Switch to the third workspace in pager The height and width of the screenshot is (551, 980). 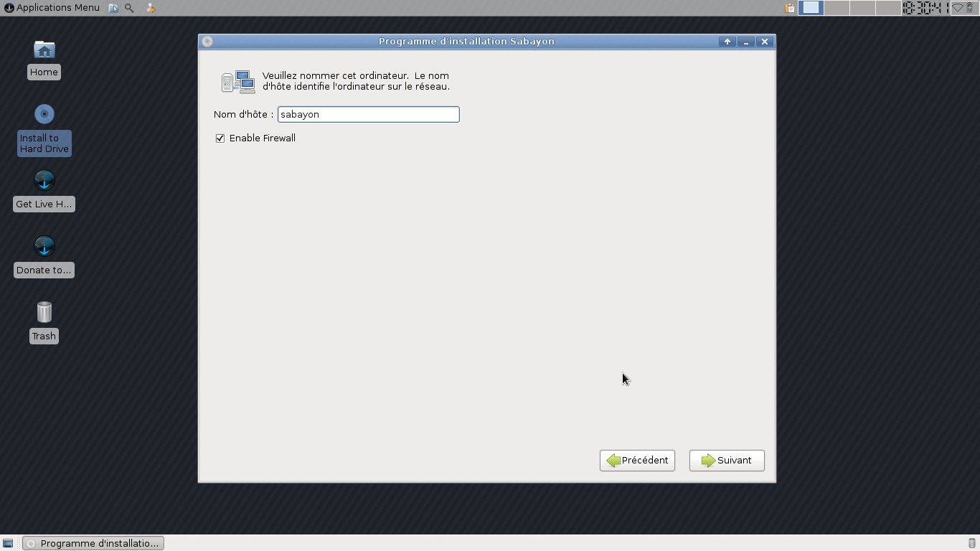coord(862,8)
